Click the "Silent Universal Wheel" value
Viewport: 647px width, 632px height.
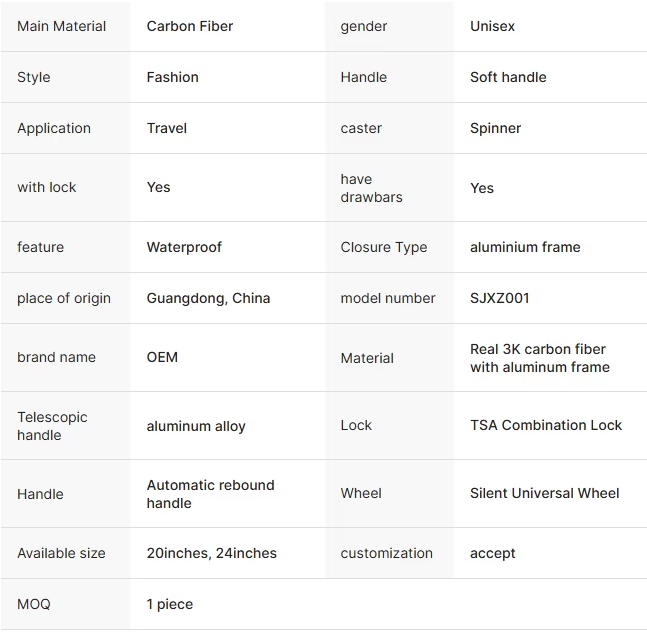click(544, 493)
